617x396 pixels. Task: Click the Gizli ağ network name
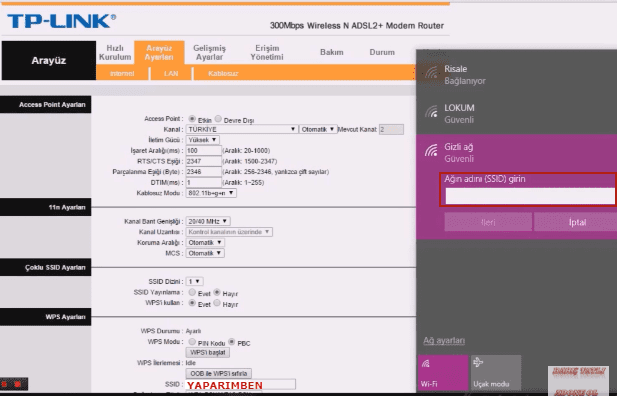pyautogui.click(x=458, y=147)
